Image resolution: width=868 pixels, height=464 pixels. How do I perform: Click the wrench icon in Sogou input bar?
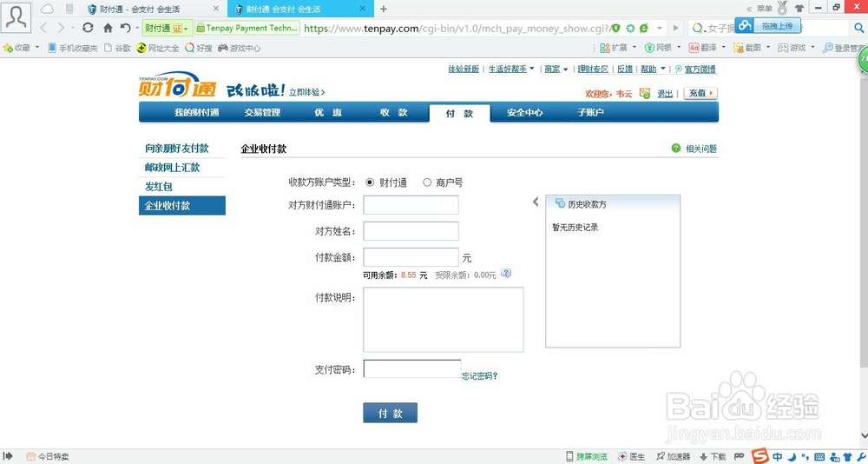pos(861,457)
